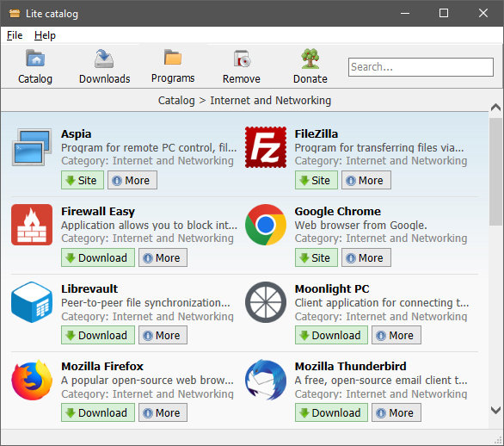Show More info for Mozilla Firefox

pos(163,413)
